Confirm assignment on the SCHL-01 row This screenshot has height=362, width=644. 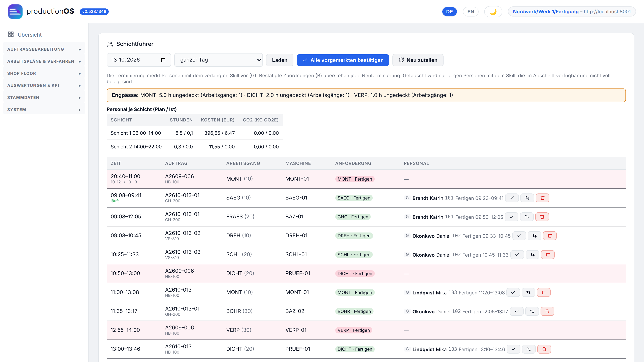click(x=517, y=255)
